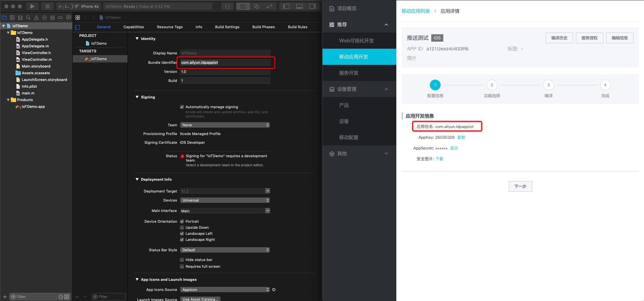Show the assistant editor
The image size is (644, 301).
pyautogui.click(x=256, y=6)
